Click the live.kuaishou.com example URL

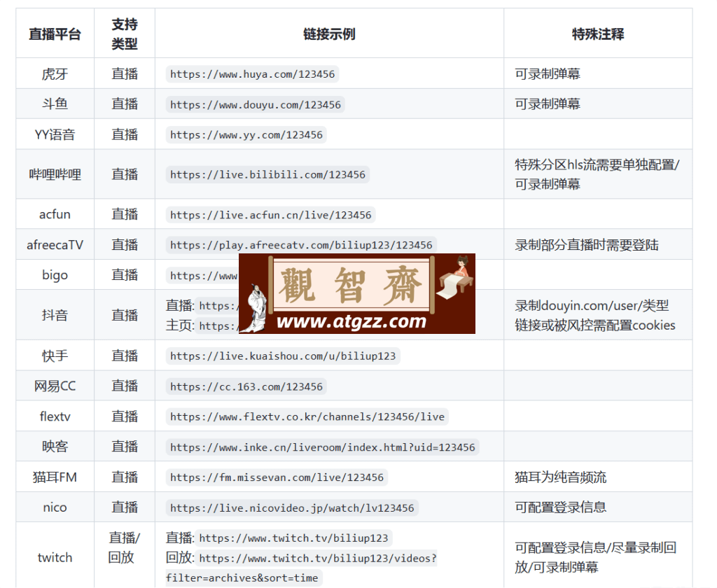(283, 356)
